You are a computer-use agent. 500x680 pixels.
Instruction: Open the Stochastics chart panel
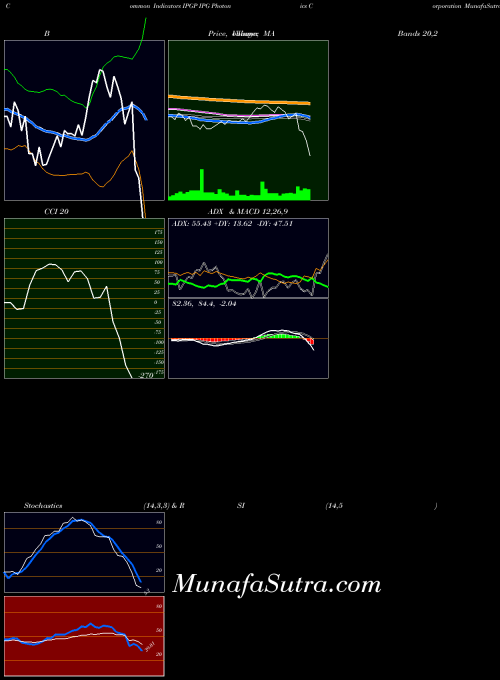[x=85, y=552]
